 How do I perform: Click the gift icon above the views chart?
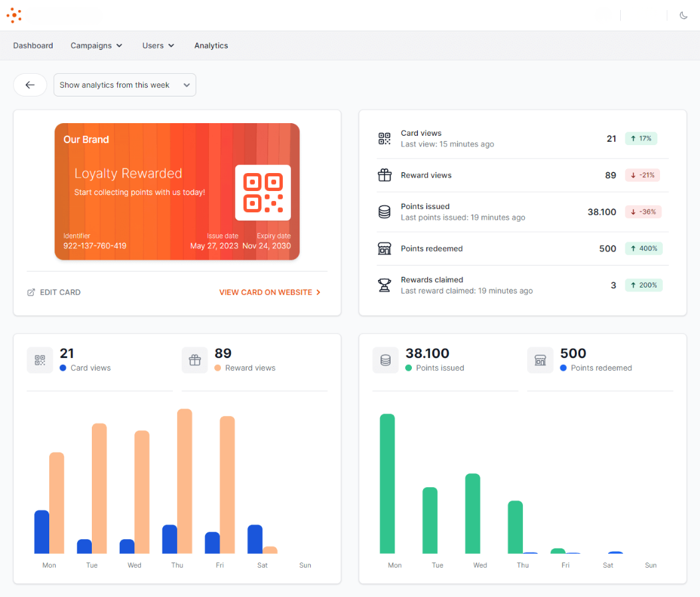tap(194, 360)
